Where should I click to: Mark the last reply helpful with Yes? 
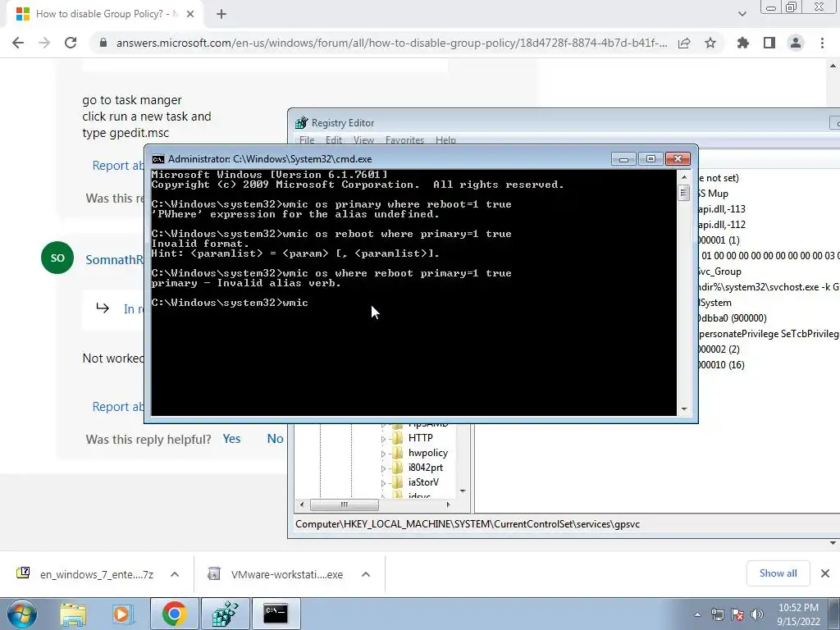click(x=231, y=439)
